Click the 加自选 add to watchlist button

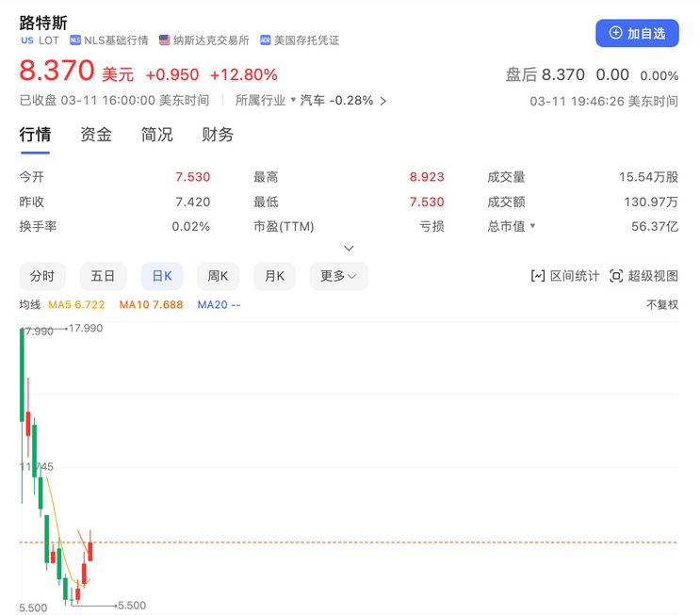pos(637,33)
